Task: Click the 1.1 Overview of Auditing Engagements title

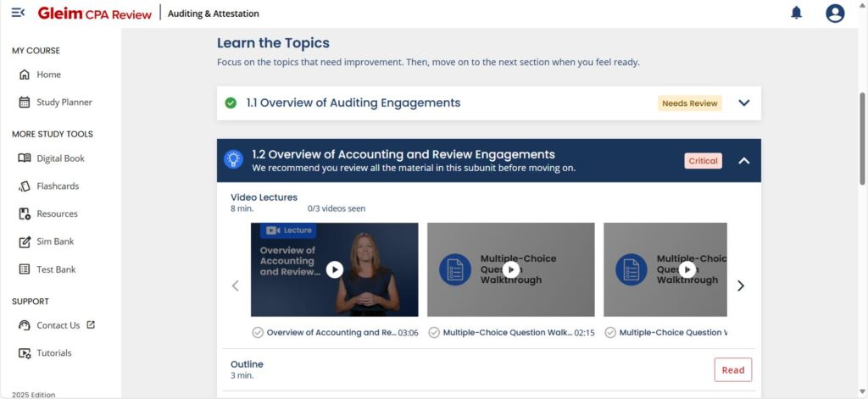Action: click(x=353, y=103)
